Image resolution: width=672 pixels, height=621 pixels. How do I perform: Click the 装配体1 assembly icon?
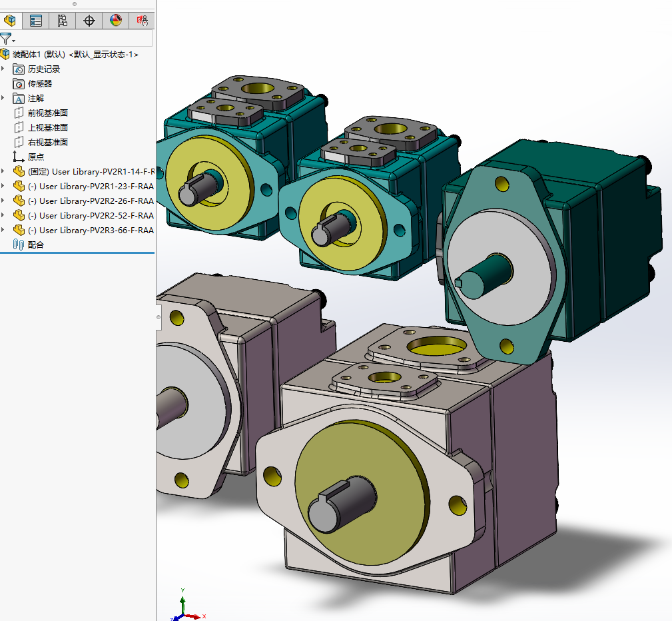[5, 54]
